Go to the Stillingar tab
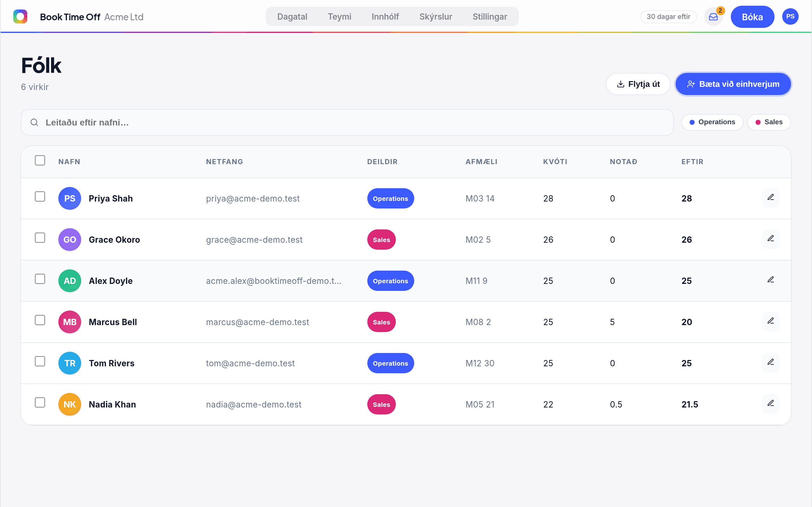Viewport: 812px width, 507px height. [489, 17]
